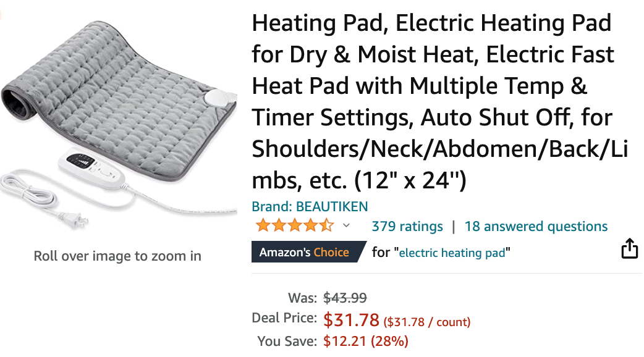Click the Amazon's Choice badge
This screenshot has width=644, height=357.
click(x=308, y=251)
